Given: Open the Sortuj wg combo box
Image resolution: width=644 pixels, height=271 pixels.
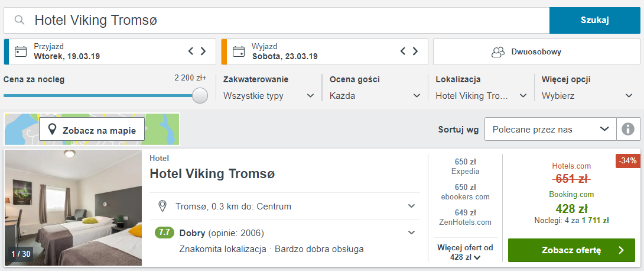Looking at the screenshot, I should click(x=551, y=129).
